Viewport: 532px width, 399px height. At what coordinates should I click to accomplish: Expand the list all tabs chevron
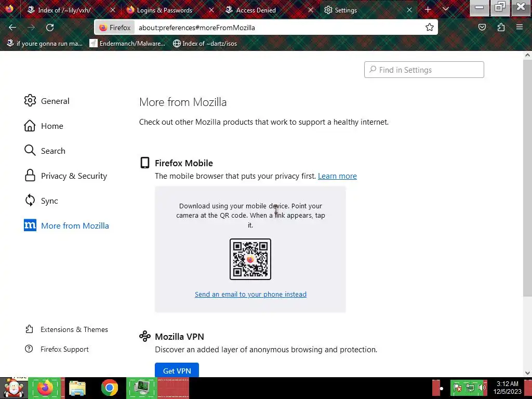[446, 9]
